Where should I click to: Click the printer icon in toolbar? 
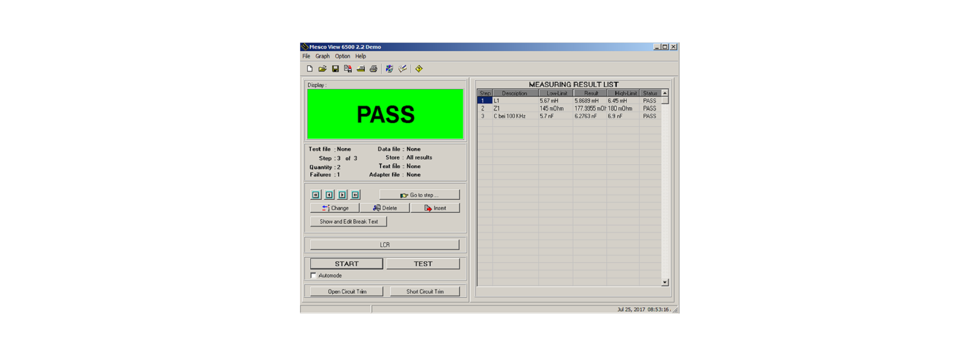coord(373,69)
